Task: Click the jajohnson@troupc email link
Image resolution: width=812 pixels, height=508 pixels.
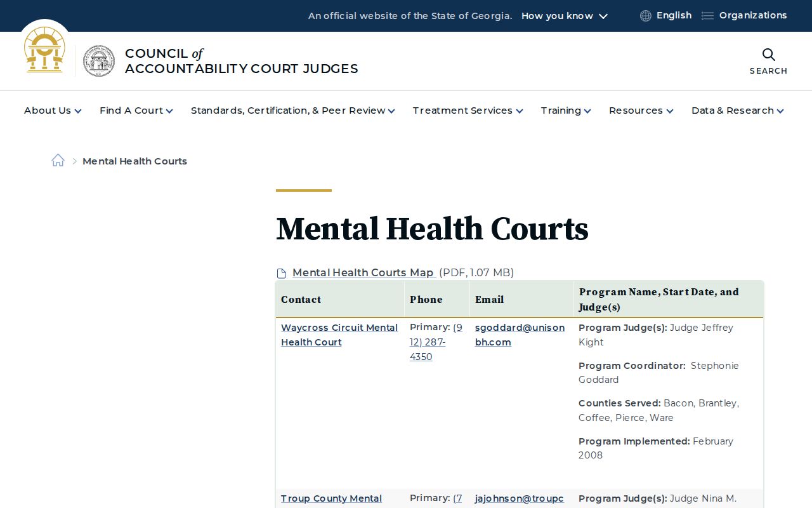Action: click(519, 498)
